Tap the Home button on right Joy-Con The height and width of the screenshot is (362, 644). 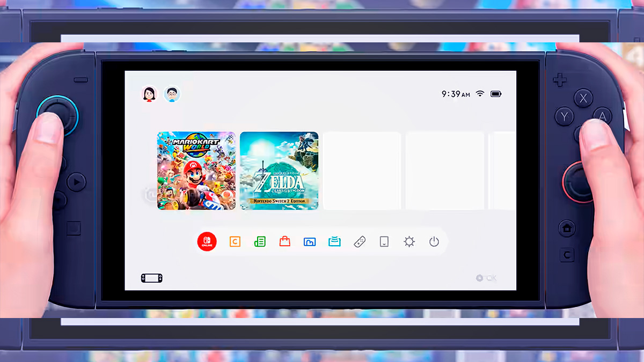click(567, 228)
